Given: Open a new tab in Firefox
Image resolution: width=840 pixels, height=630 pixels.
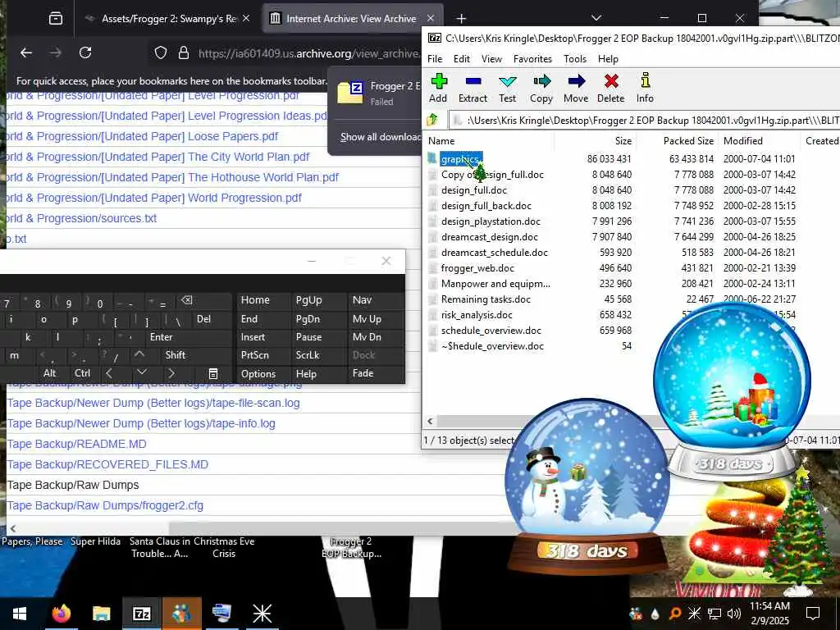Looking at the screenshot, I should pyautogui.click(x=461, y=19).
